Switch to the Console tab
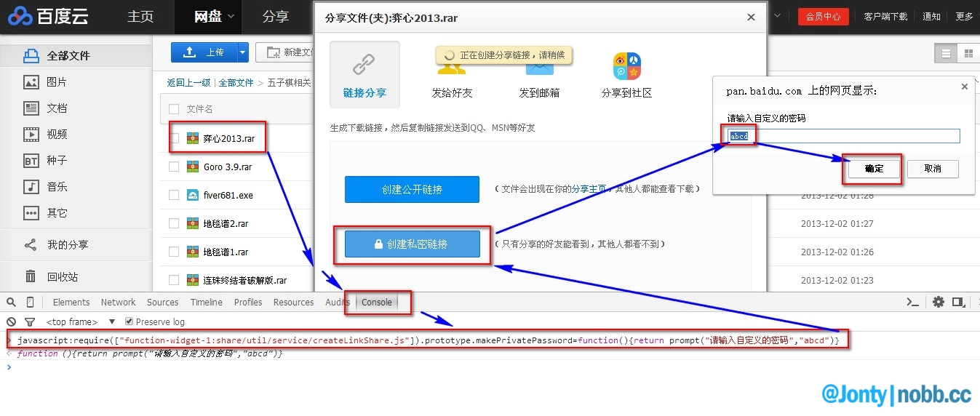The image size is (980, 416). pos(377,303)
